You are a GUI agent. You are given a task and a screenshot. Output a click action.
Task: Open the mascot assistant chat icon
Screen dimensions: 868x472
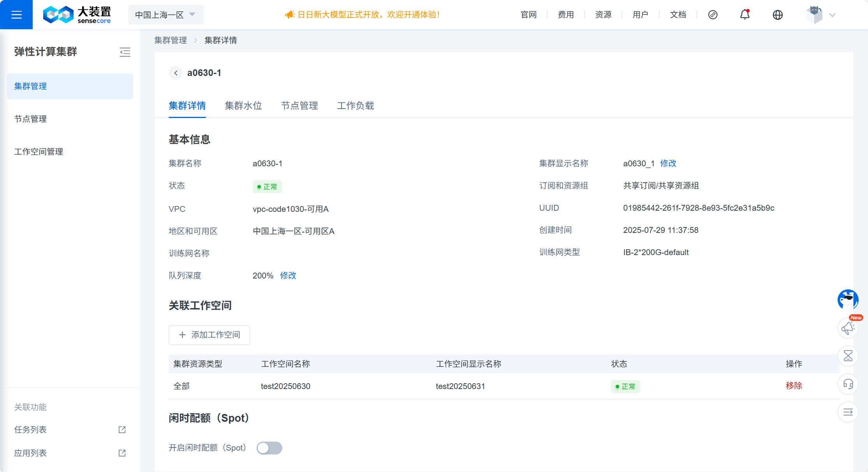tap(848, 299)
